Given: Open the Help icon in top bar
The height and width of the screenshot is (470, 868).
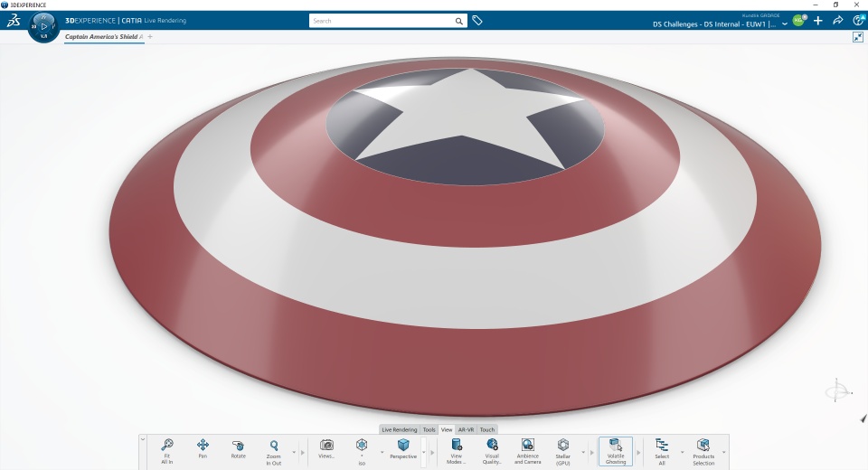Looking at the screenshot, I should (x=859, y=20).
